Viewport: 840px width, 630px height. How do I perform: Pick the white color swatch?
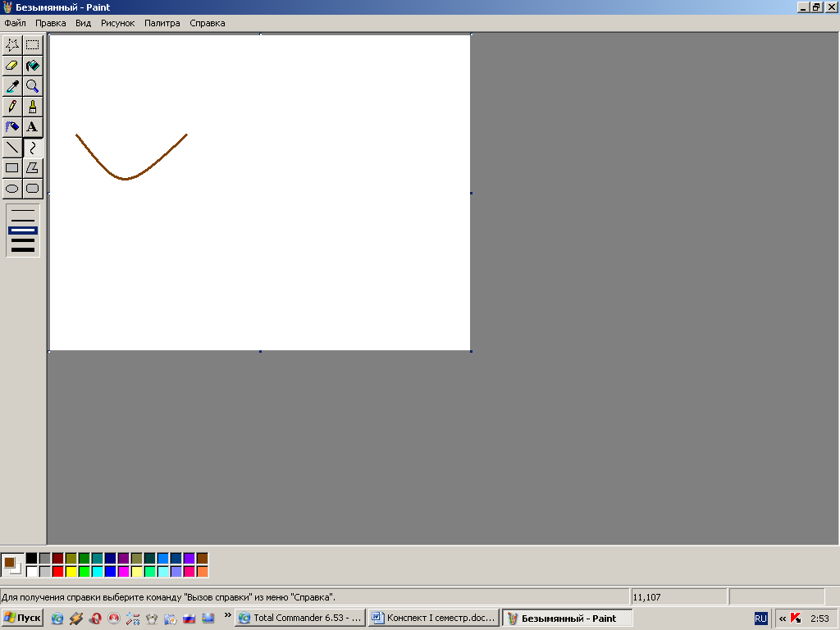pyautogui.click(x=32, y=572)
